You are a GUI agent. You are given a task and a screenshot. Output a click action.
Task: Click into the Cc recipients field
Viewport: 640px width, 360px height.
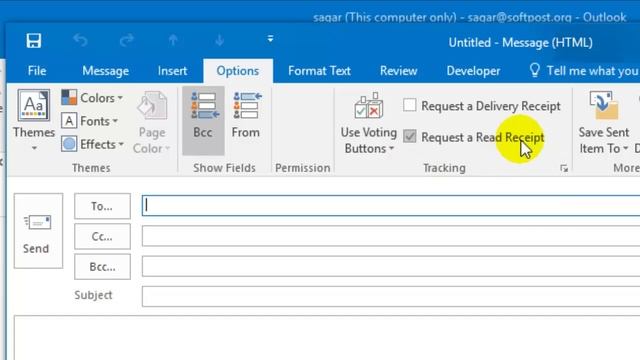391,236
